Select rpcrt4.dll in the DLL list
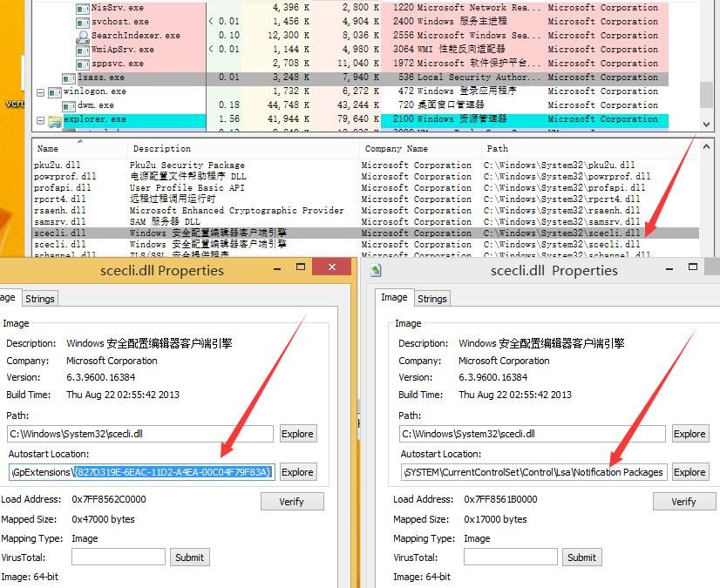Viewport: 720px width, 588px height. (366, 199)
